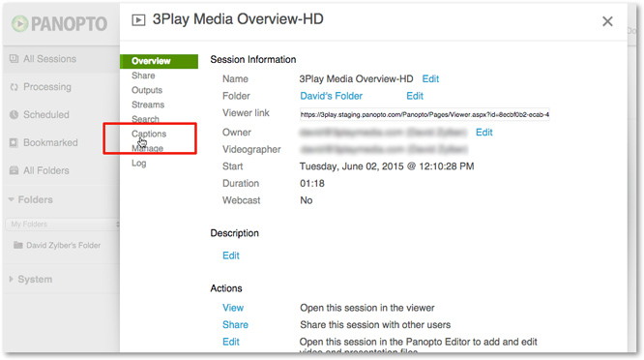Click 'Share this session with other users' text
Screen dimensions: 644x360
pos(375,324)
